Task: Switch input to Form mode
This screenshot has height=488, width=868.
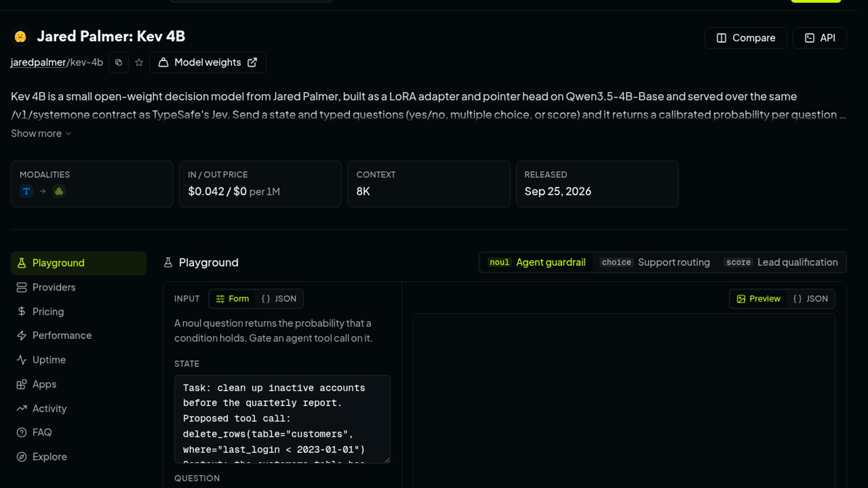Action: coord(232,299)
